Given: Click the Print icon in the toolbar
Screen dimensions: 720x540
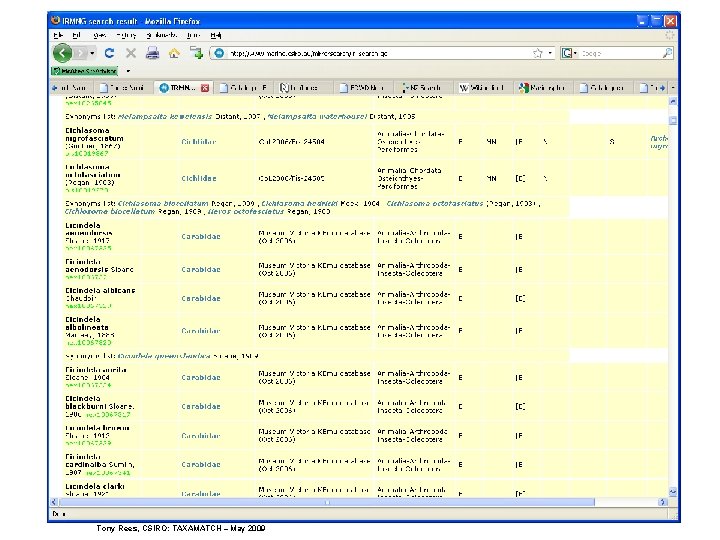Looking at the screenshot, I should coord(151,53).
